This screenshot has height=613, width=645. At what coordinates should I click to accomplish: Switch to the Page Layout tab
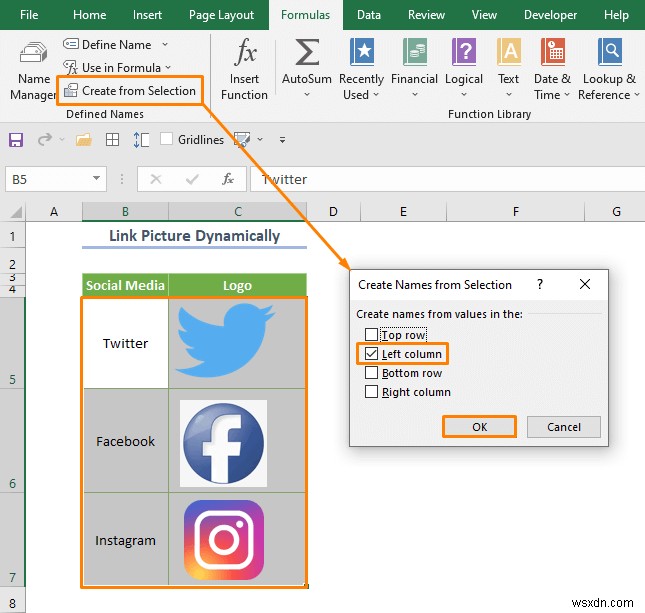(221, 15)
